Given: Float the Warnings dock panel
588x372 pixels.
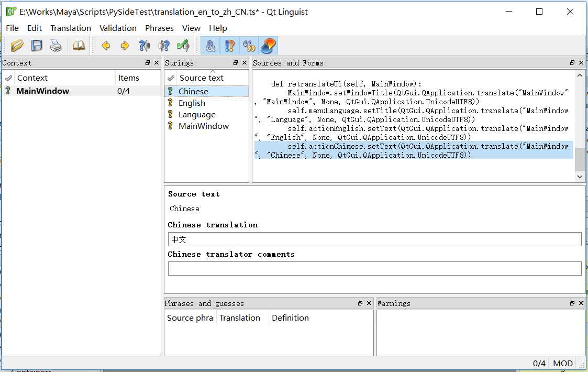Looking at the screenshot, I should [572, 303].
